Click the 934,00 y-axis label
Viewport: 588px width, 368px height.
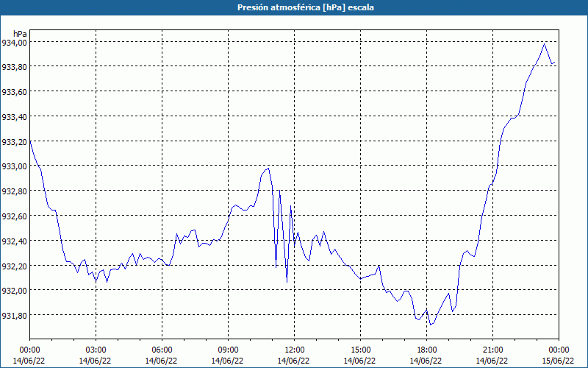click(14, 43)
